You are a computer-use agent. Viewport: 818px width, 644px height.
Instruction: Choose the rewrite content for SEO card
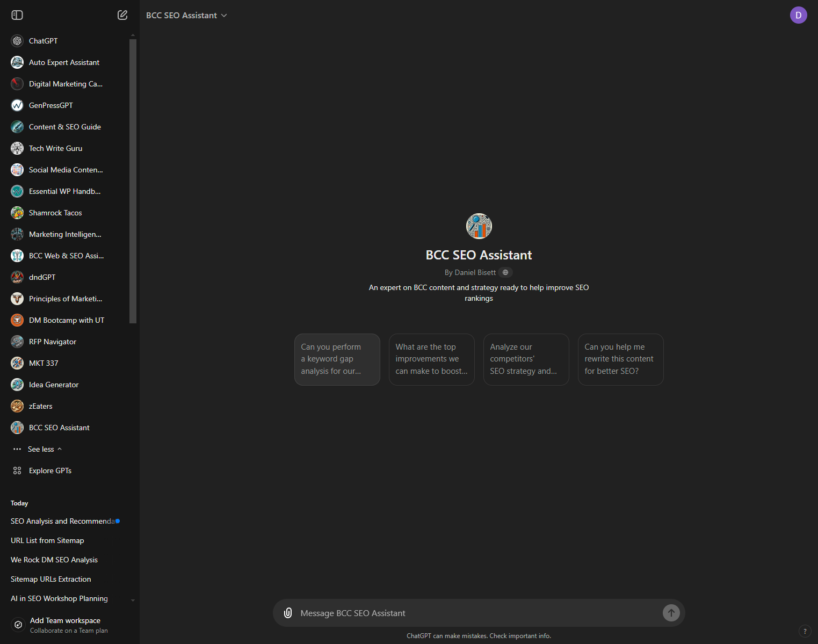[x=621, y=359]
